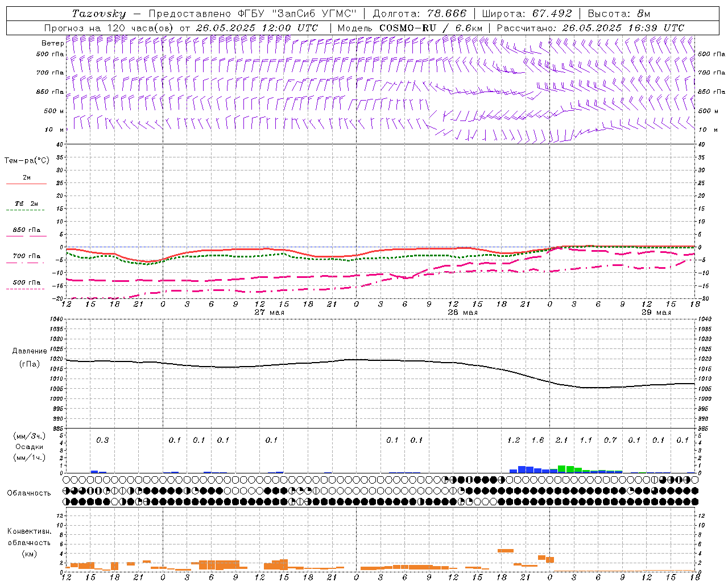728x582 pixels.
Task: Click the 0.7 precipitation value
Action: tap(610, 440)
